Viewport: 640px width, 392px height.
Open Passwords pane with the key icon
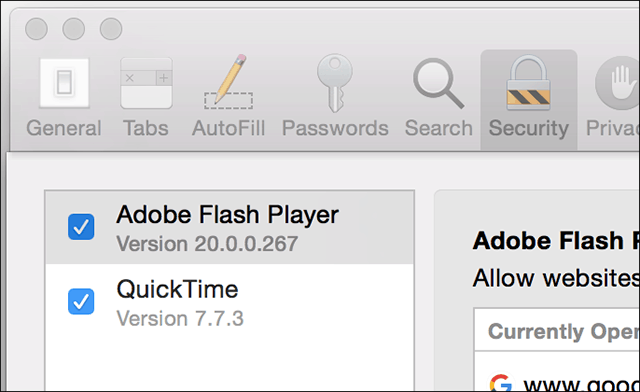click(335, 83)
